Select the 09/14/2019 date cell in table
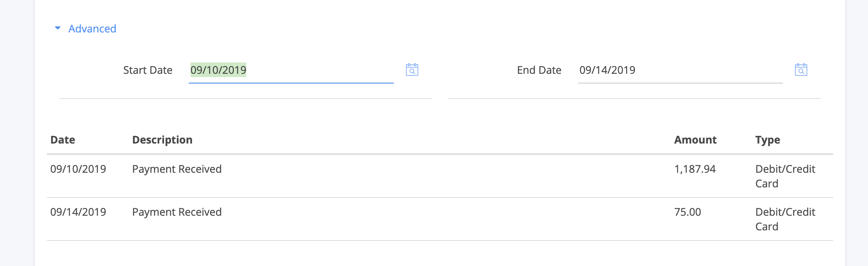 (x=78, y=212)
